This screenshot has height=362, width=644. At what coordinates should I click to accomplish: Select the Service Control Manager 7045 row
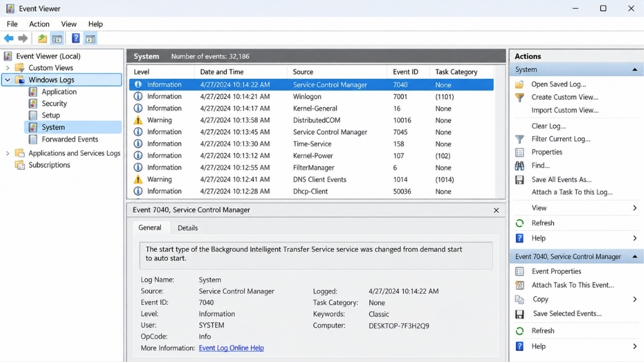pyautogui.click(x=311, y=132)
